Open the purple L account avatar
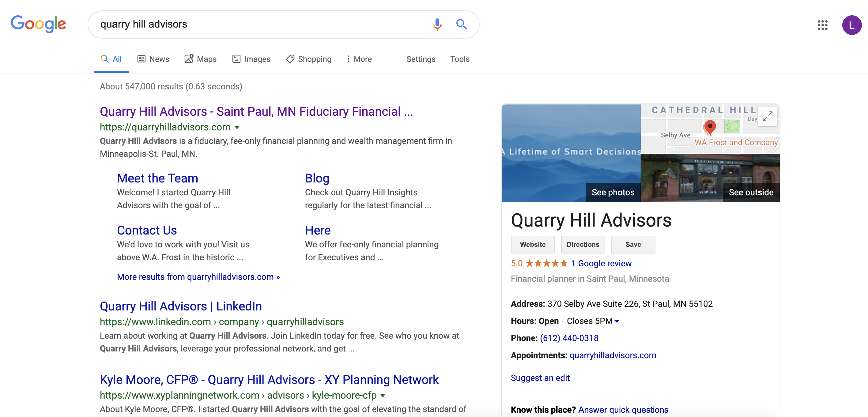 [851, 25]
